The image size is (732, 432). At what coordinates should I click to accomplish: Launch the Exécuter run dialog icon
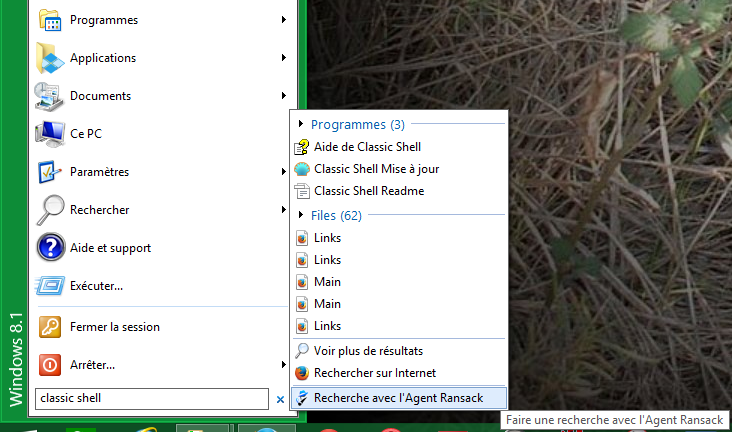[50, 286]
